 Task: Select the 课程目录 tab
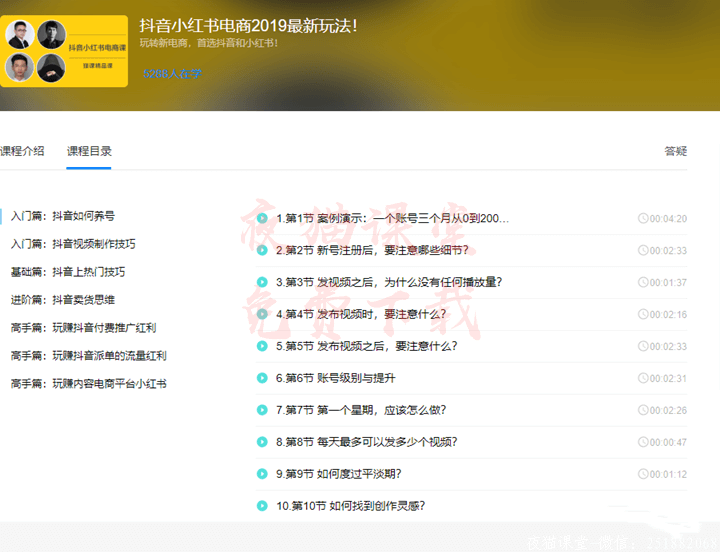(x=89, y=151)
